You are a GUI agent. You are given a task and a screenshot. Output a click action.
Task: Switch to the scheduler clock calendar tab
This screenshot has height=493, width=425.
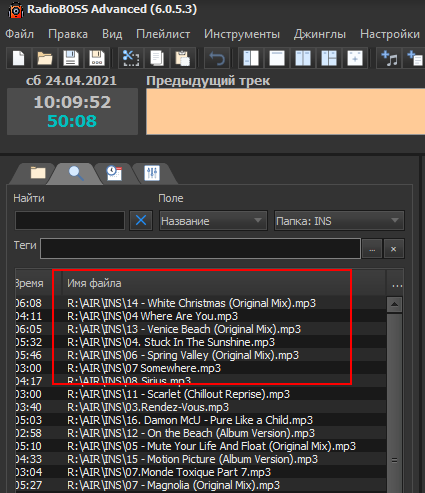[x=114, y=173]
